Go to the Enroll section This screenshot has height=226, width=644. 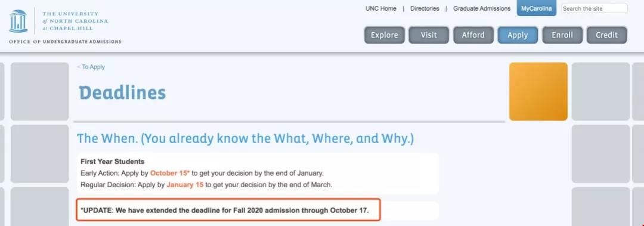click(562, 35)
